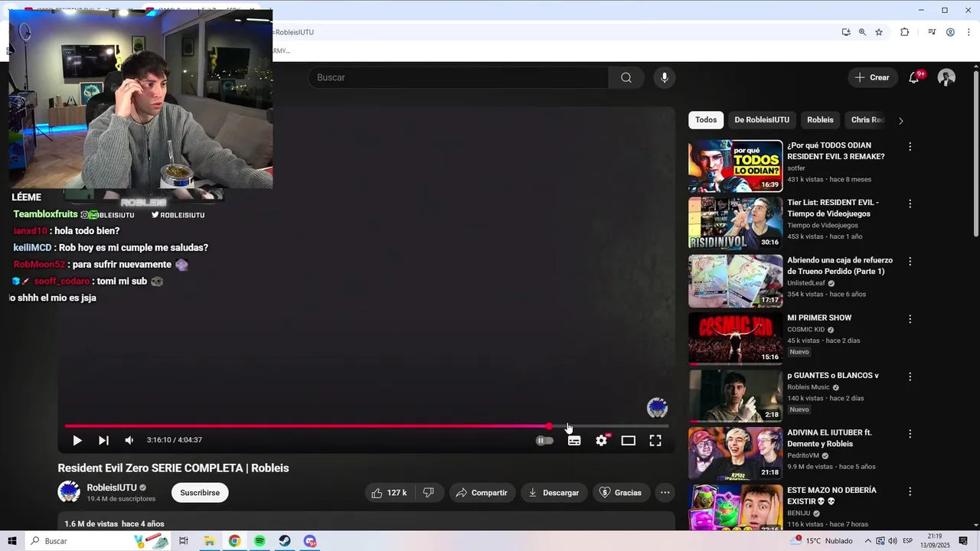Go fullscreen with the video player
This screenshot has height=551, width=980.
click(655, 440)
